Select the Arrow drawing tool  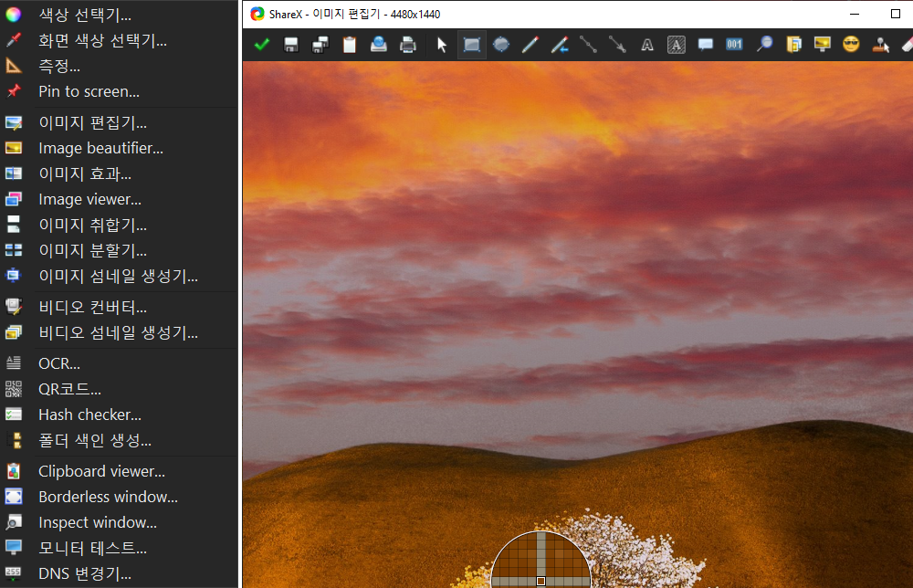tap(617, 44)
